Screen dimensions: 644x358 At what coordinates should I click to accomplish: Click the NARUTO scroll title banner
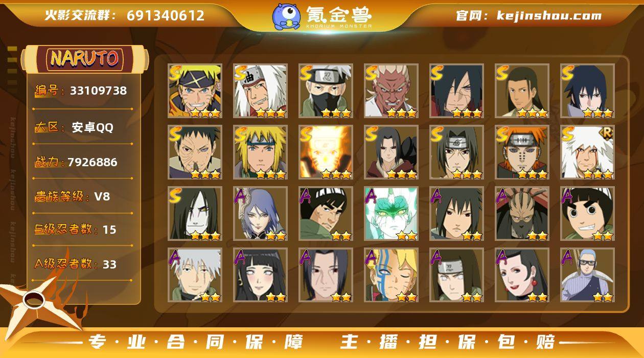[x=85, y=59]
